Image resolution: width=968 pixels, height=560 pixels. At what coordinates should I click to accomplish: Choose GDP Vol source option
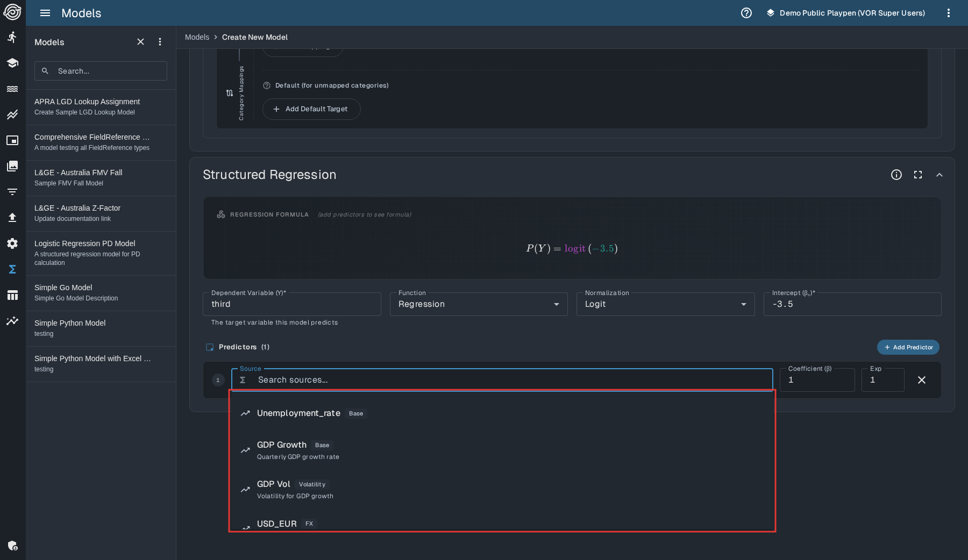(x=274, y=485)
